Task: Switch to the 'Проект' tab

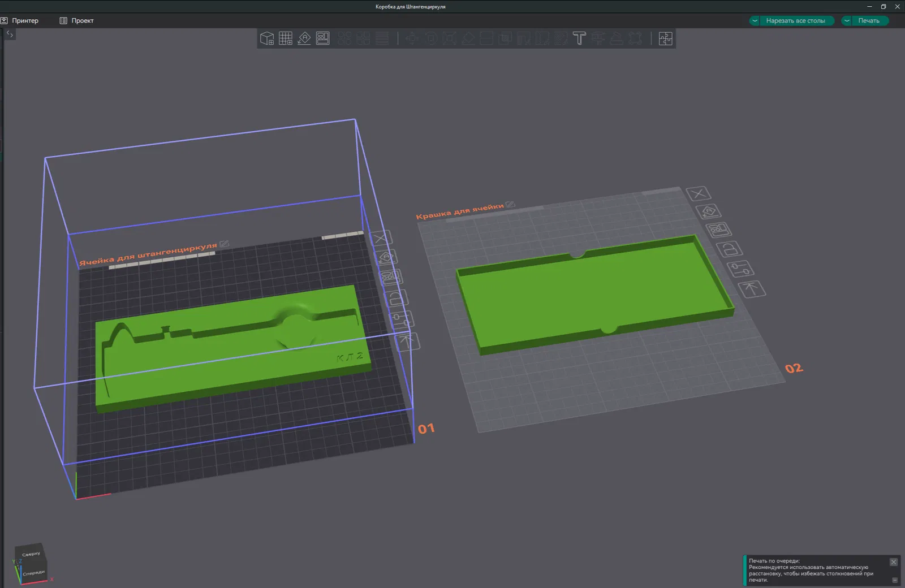Action: click(82, 21)
